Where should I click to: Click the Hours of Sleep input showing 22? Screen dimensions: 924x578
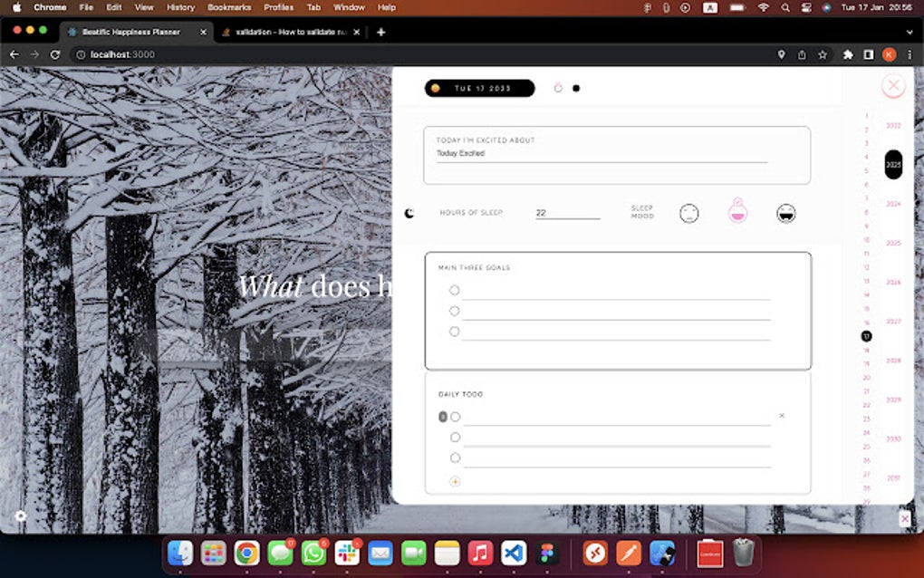click(x=566, y=212)
